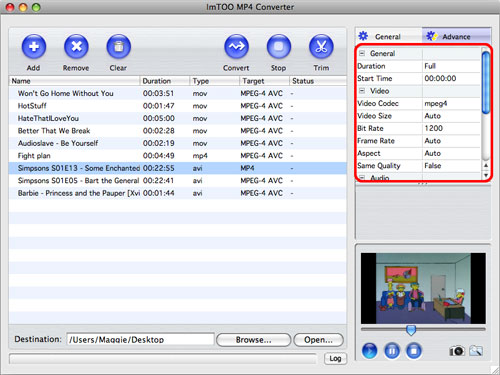Click the conversion progress bar
This screenshot has height=375, width=500.
tap(163, 359)
